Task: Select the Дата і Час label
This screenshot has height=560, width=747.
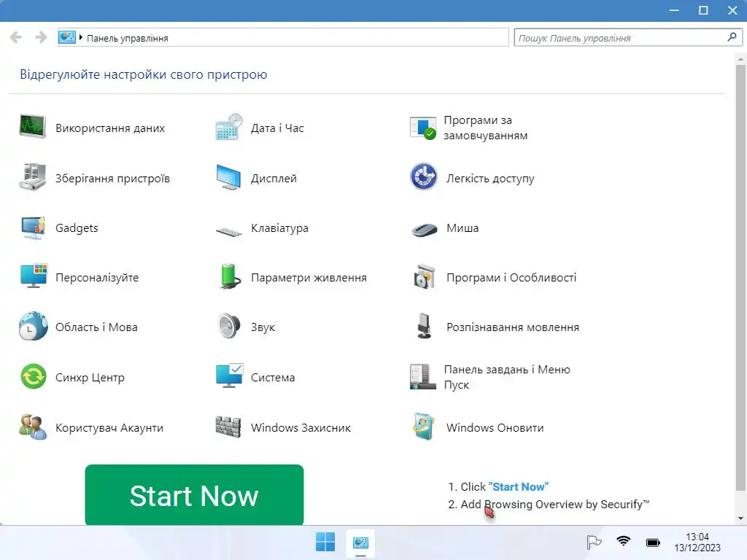Action: 277,128
